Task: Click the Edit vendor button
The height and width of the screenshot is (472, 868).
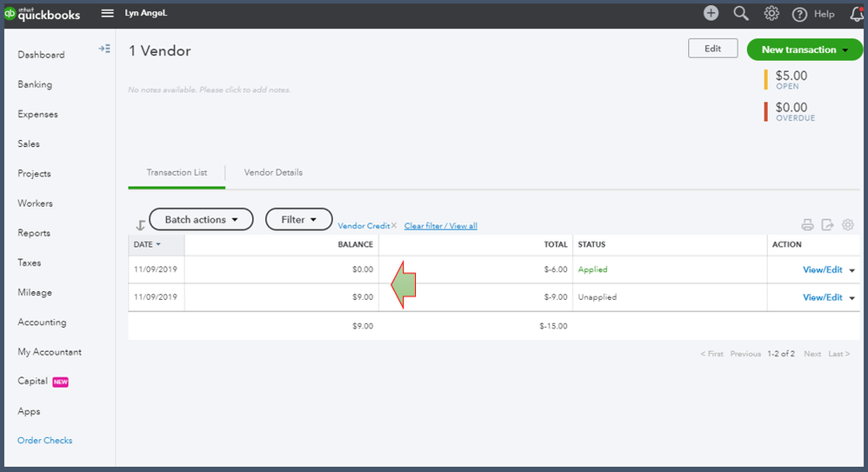Action: tap(712, 49)
